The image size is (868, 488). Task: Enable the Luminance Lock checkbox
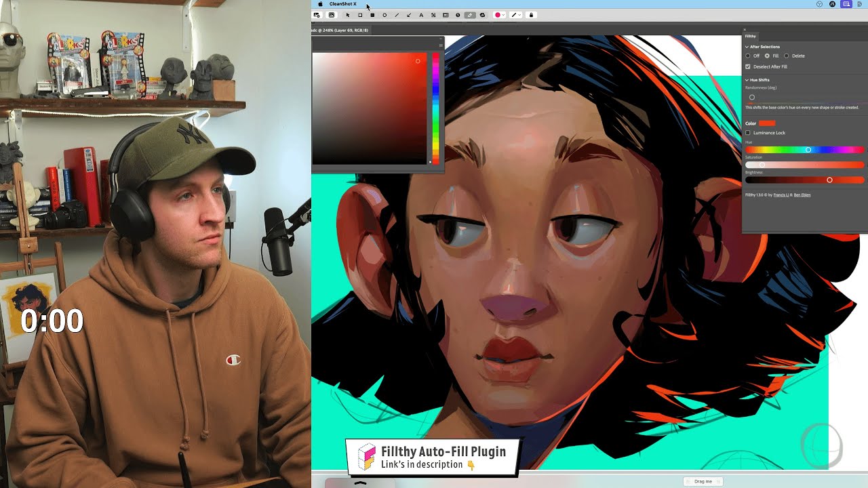[748, 133]
